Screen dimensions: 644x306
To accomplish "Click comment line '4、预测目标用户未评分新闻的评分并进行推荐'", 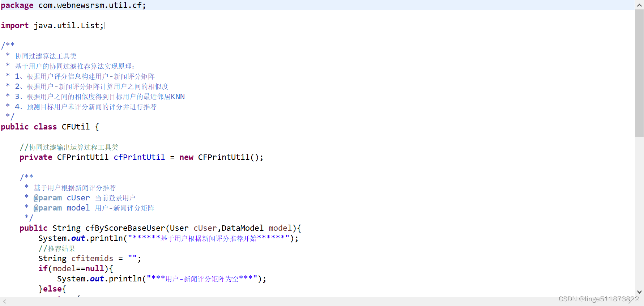I will tap(86, 107).
